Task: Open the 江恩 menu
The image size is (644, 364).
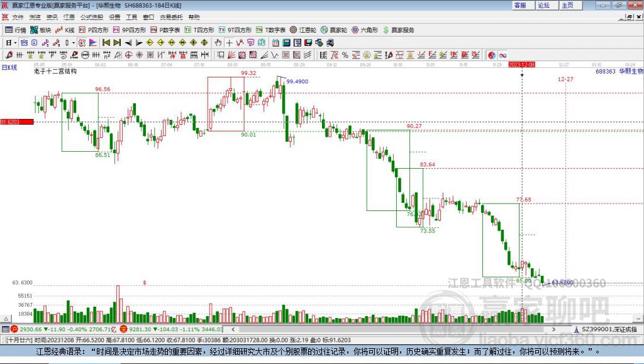Action: (x=69, y=17)
